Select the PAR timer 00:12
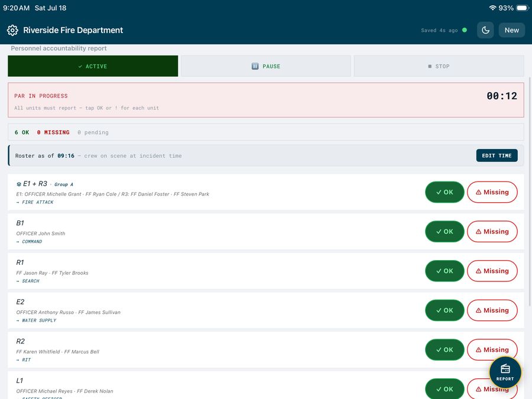The width and height of the screenshot is (532, 399). 502,96
